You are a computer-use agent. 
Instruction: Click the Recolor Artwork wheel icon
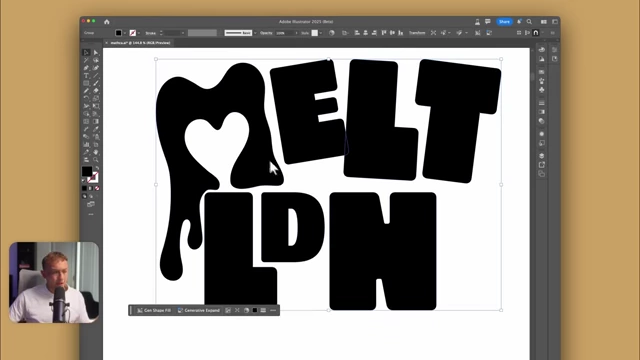coord(331,33)
